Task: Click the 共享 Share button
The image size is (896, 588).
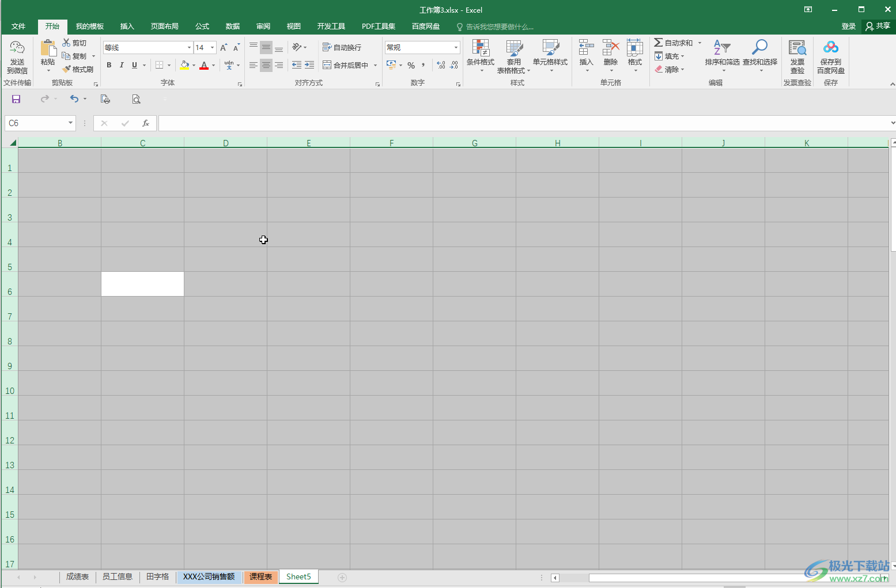Action: 878,26
